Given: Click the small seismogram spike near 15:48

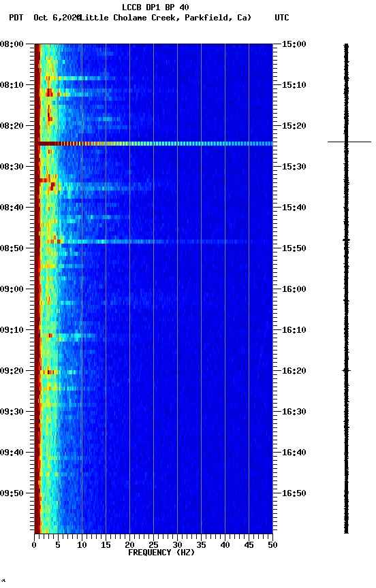Looking at the screenshot, I should [x=346, y=240].
